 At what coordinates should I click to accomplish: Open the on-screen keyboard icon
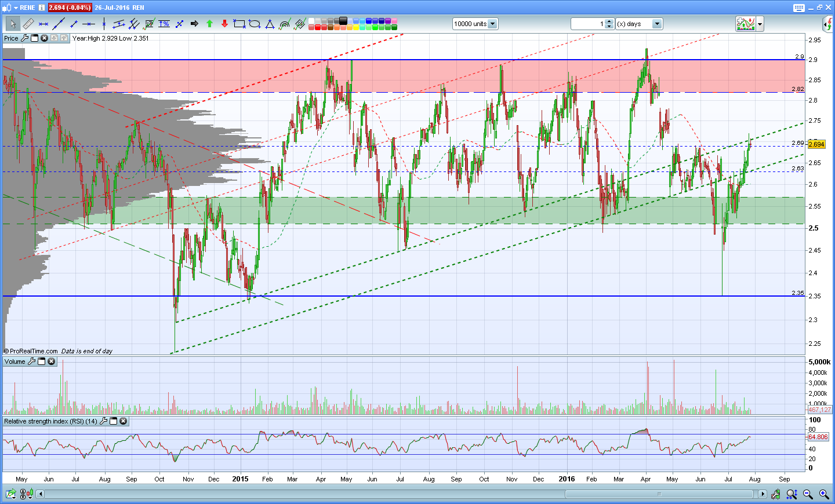click(x=799, y=8)
